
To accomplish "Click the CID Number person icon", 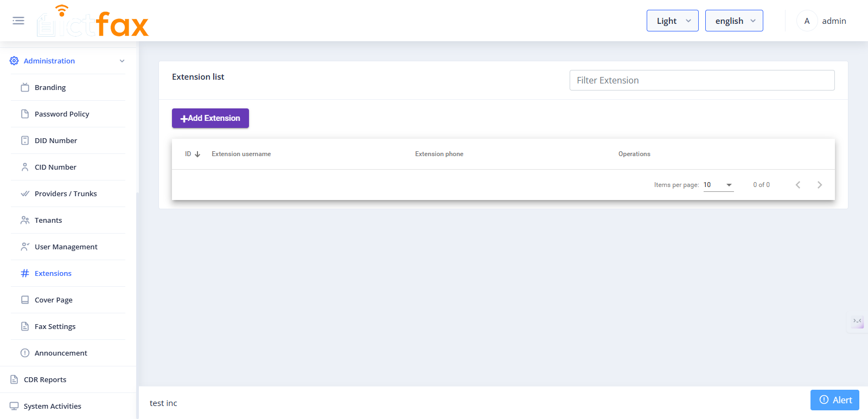I will tap(25, 167).
